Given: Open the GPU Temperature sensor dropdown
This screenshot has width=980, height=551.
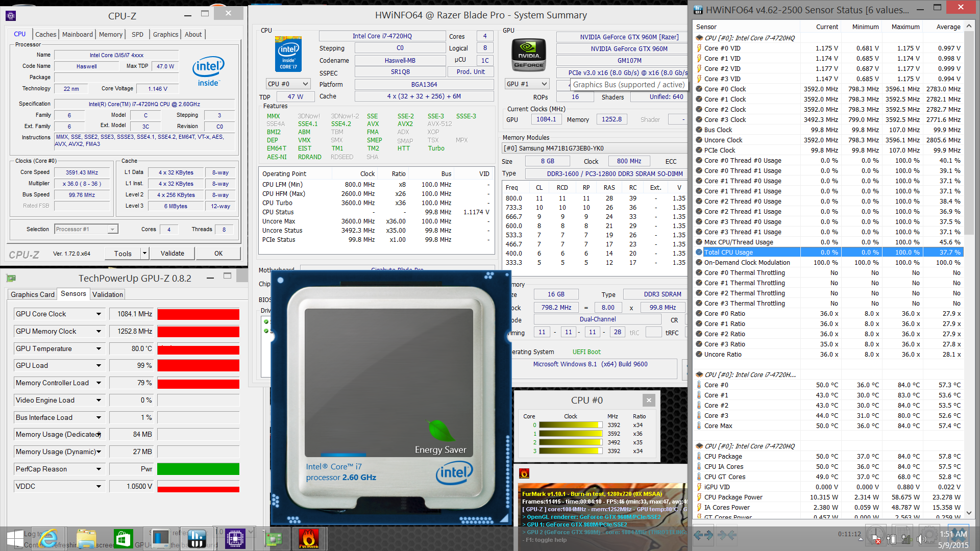Looking at the screenshot, I should click(x=99, y=348).
